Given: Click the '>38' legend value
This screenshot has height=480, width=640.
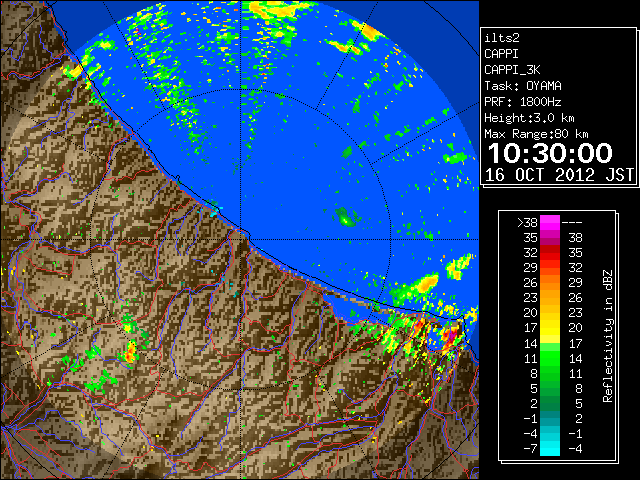Looking at the screenshot, I should (527, 222).
